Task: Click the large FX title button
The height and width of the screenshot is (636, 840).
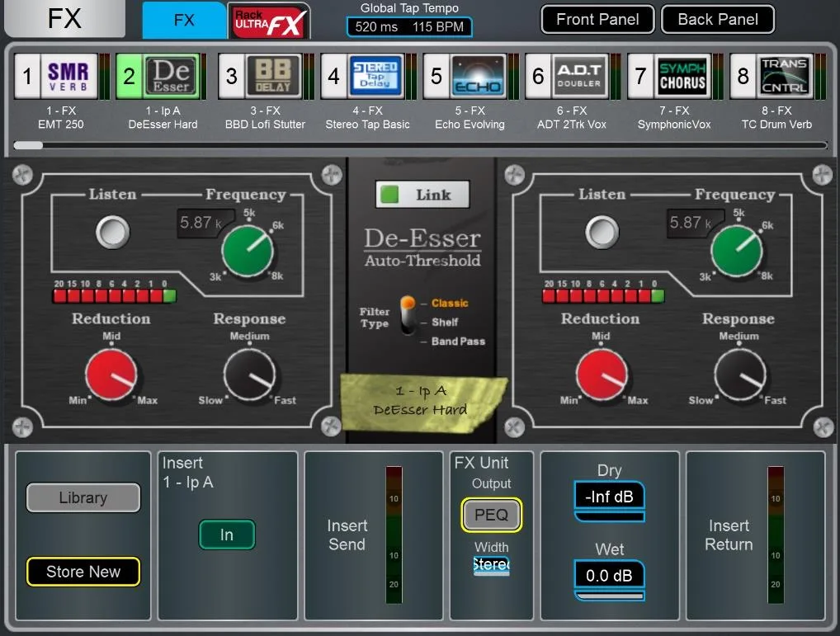Action: tap(65, 18)
